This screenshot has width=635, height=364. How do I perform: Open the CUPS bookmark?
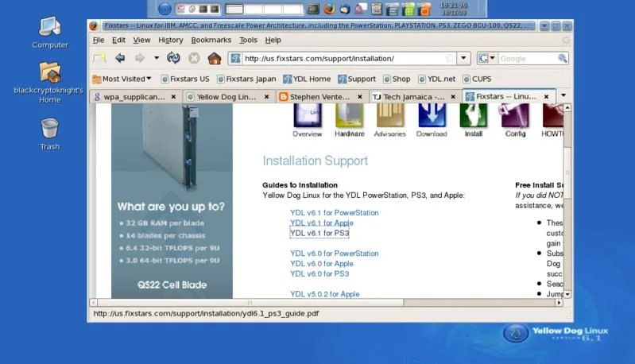[477, 79]
